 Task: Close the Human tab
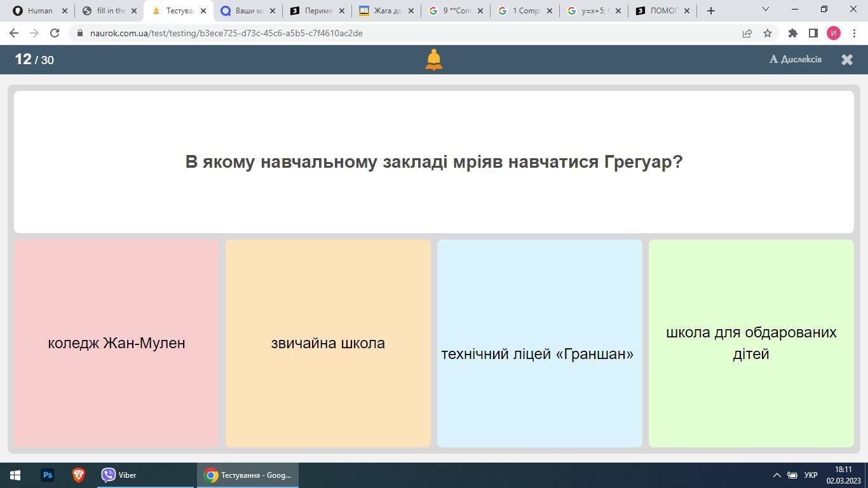point(64,11)
